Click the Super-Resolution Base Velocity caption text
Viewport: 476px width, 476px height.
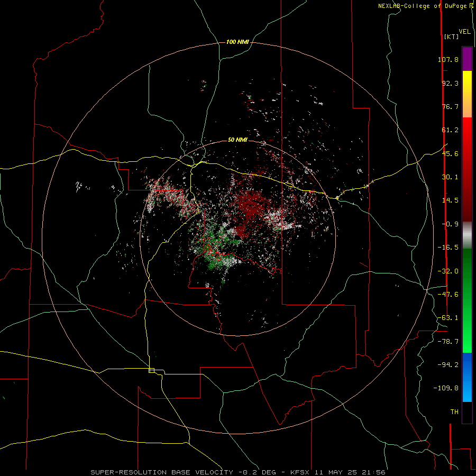click(238, 472)
